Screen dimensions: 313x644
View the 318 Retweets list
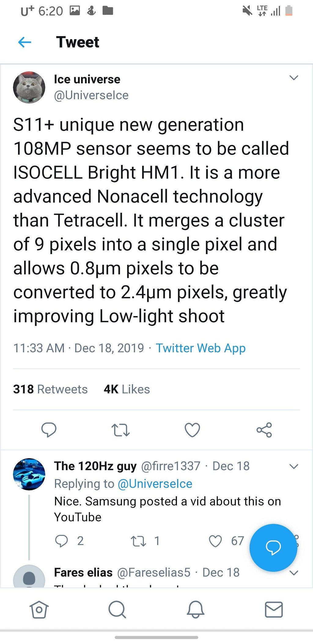tap(50, 389)
